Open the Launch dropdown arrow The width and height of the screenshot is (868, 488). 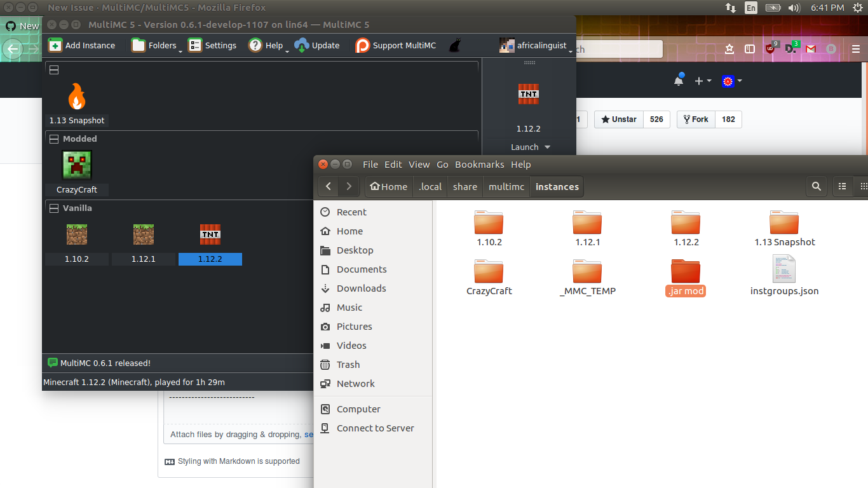pos(546,147)
